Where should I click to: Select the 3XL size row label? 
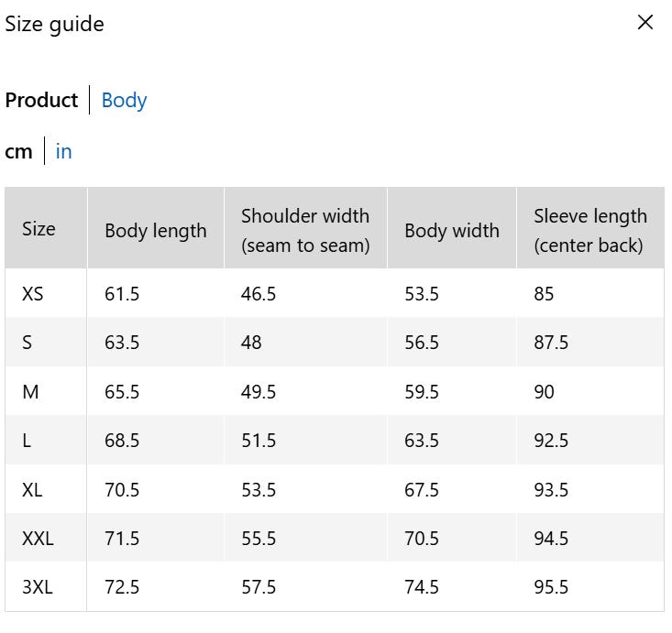coord(37,587)
